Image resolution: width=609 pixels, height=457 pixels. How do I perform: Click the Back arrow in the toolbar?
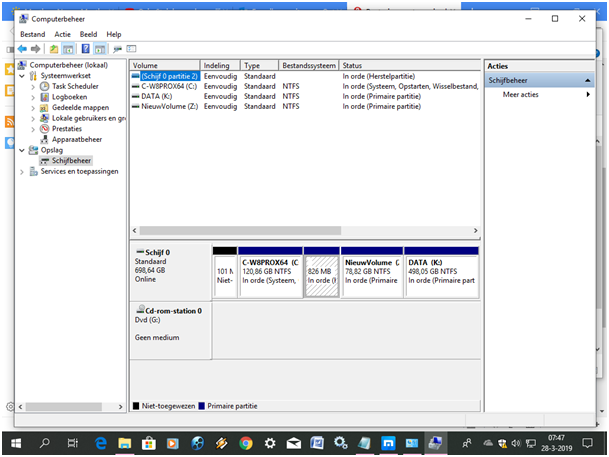tap(22, 48)
